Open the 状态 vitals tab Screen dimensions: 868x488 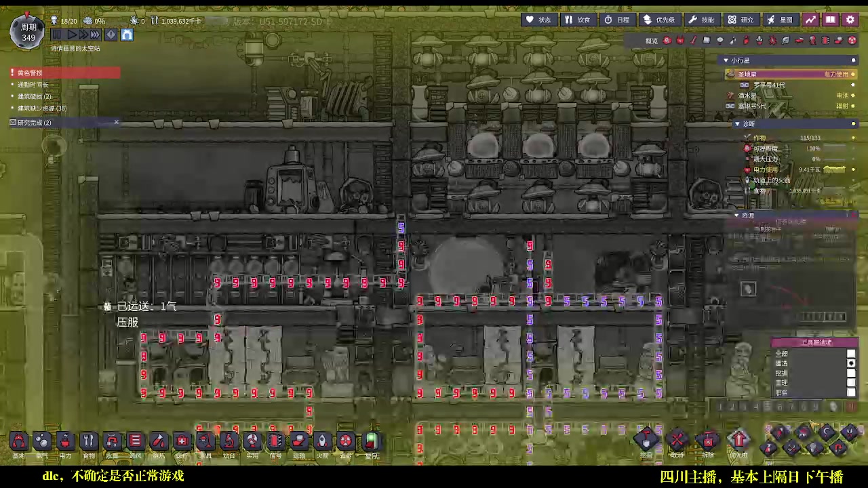(x=539, y=20)
